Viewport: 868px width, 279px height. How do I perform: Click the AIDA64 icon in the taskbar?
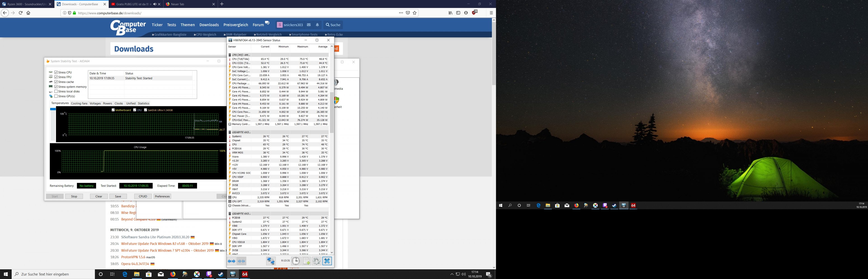pos(245,274)
